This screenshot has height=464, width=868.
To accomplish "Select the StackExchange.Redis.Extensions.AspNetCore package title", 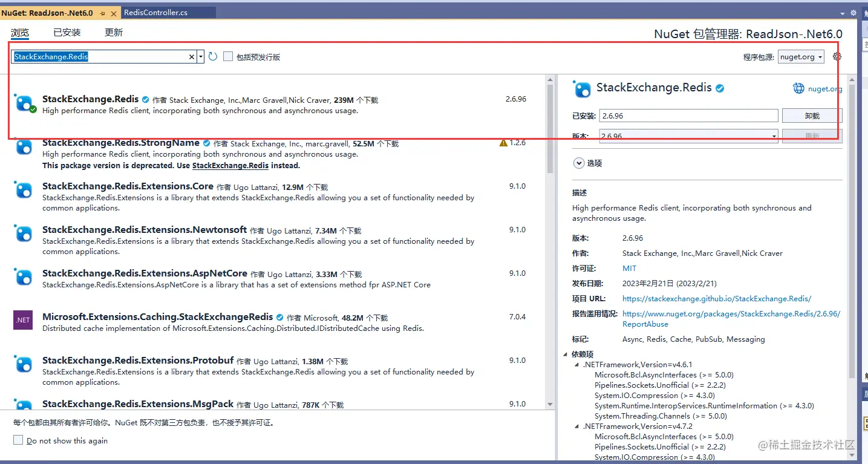I will click(145, 273).
